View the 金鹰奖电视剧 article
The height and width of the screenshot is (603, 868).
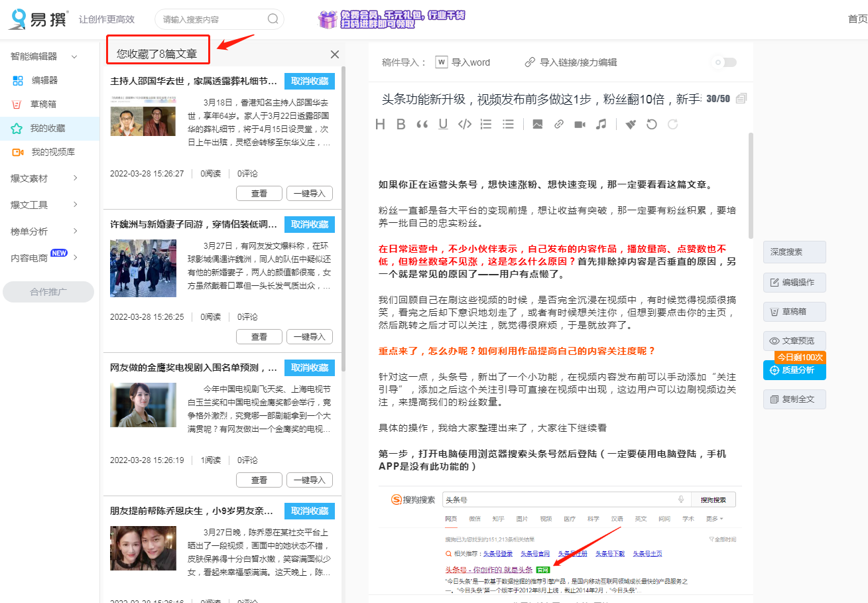click(x=259, y=480)
